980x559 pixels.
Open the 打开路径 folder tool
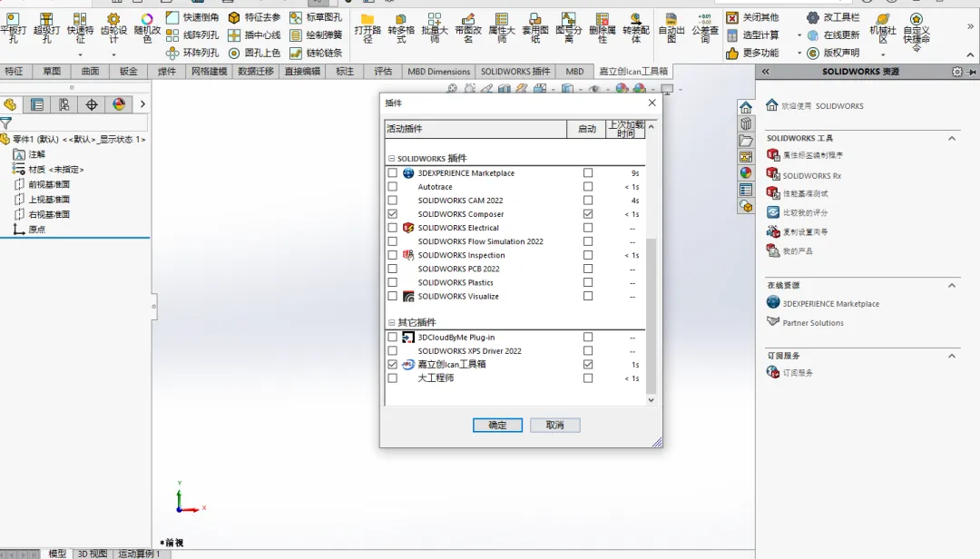(x=367, y=28)
